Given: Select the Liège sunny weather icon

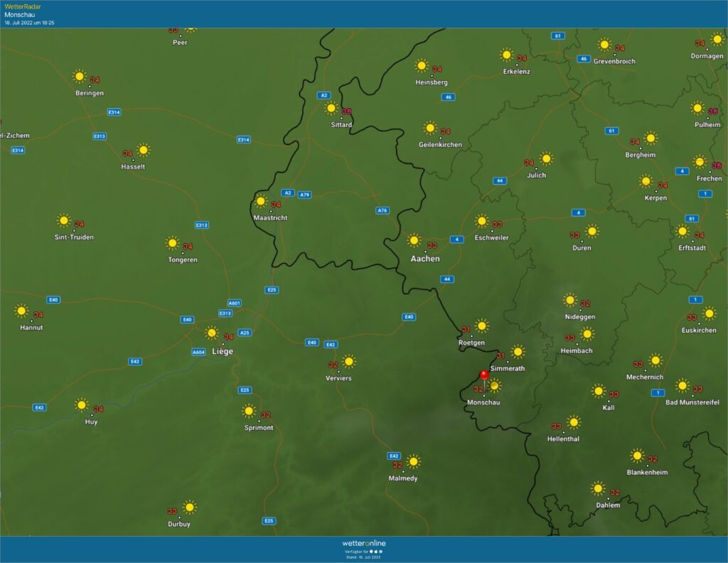Looking at the screenshot, I should click(212, 333).
